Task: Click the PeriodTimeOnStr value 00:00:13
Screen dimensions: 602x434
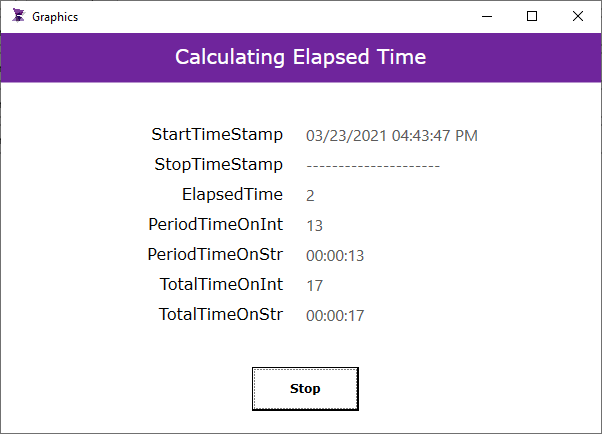Action: tap(335, 256)
